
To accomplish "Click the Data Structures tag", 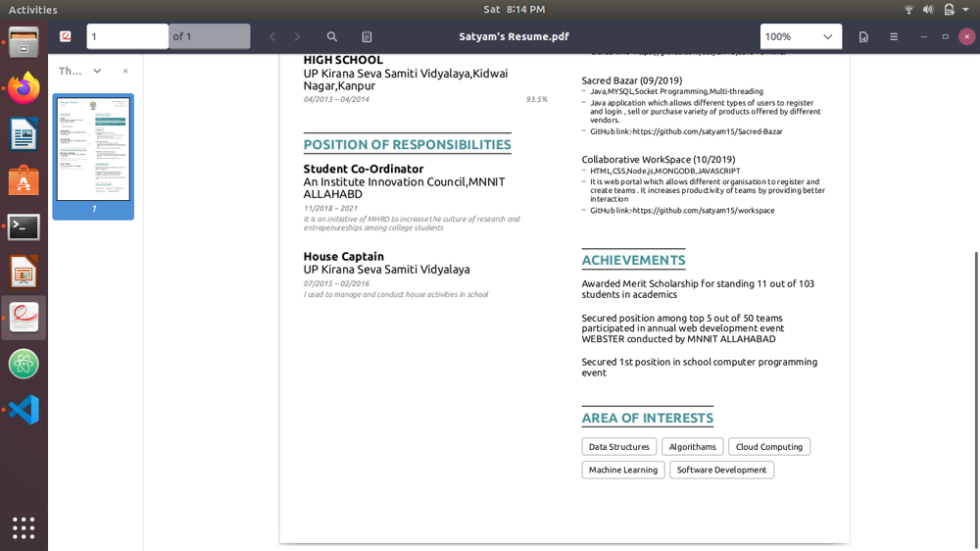I will click(618, 446).
